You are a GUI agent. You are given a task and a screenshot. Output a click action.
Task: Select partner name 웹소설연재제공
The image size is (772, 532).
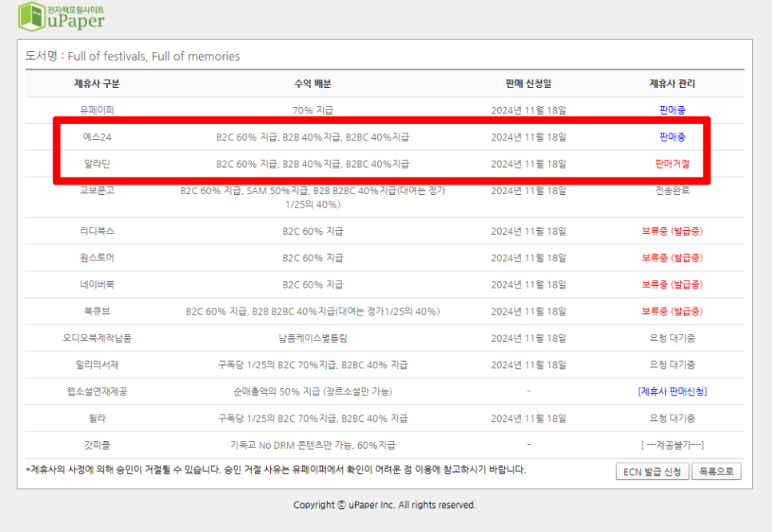click(x=97, y=391)
